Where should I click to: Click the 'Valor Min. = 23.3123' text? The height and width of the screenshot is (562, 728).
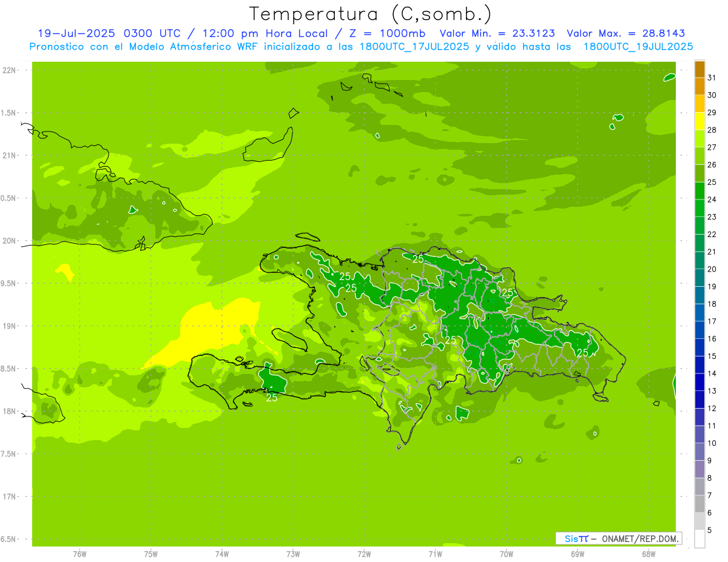click(x=497, y=33)
